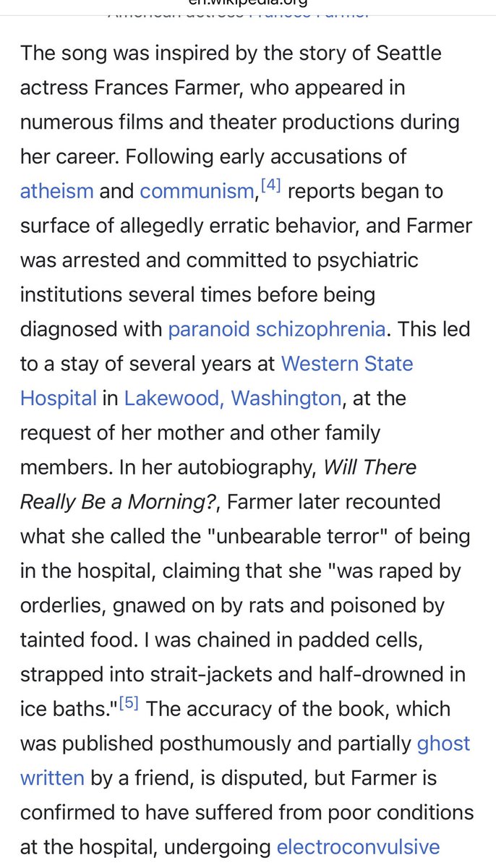Tap the en.wikipedia.org address bar
The image size is (496, 868).
point(248,3)
